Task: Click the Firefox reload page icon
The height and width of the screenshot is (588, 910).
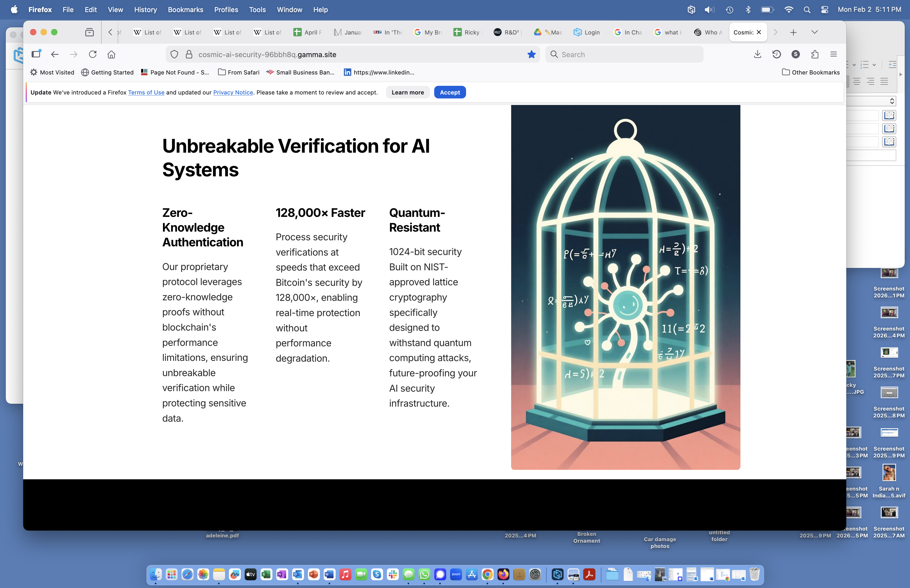Action: (92, 54)
